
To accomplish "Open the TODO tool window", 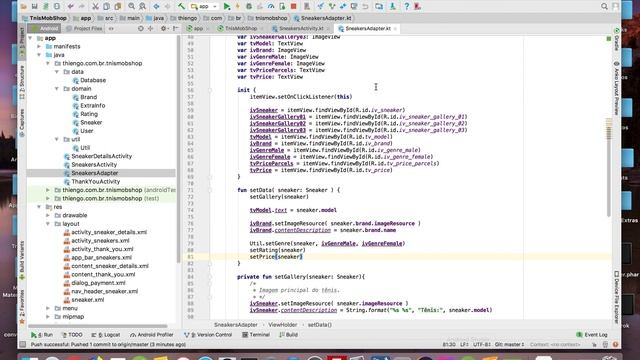I will point(72,335).
